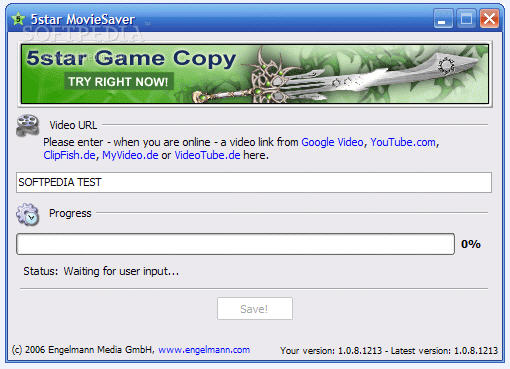The height and width of the screenshot is (369, 510).
Task: Click the film reel Video URL icon
Action: tap(28, 125)
